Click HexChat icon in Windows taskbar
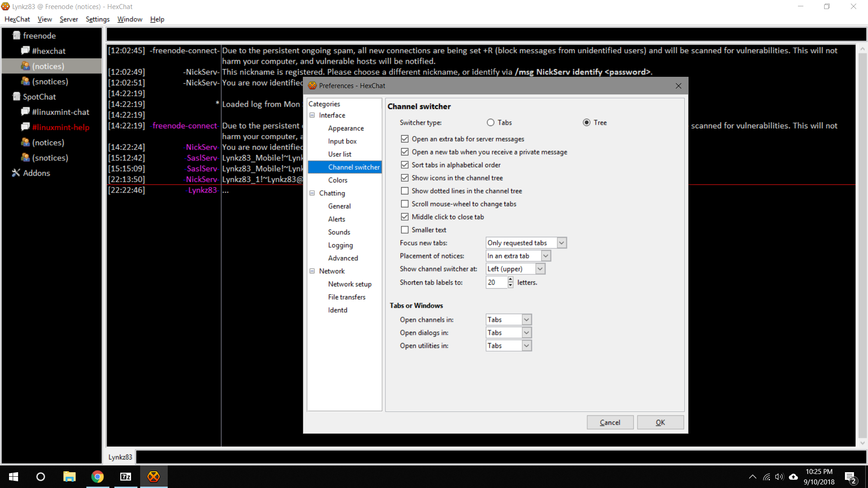This screenshot has height=488, width=868. coord(154,477)
